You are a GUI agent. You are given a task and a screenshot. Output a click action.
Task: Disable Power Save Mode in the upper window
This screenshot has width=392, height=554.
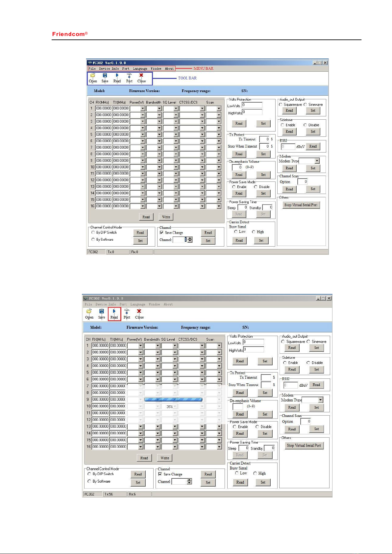point(256,187)
